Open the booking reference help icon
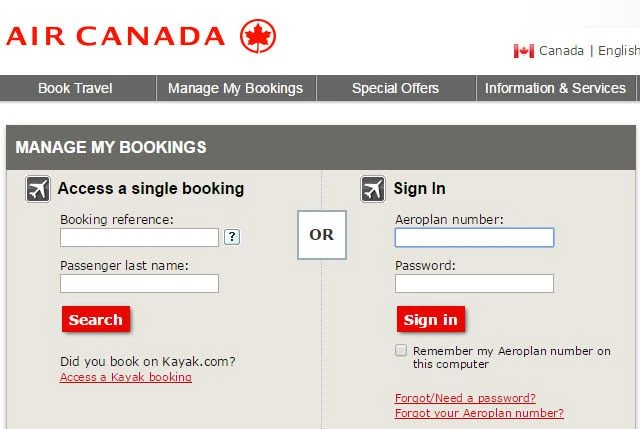Screen dimensions: 640x429 (232, 237)
